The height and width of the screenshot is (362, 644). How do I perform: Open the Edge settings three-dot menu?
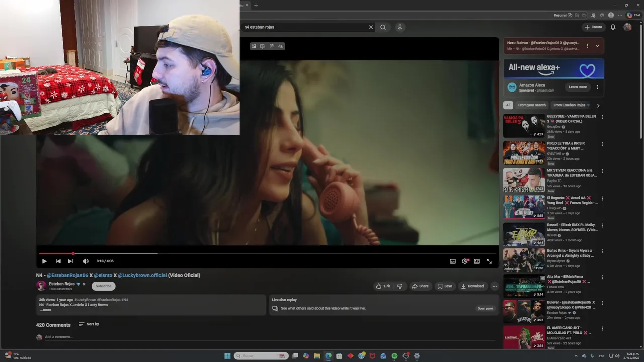coord(620,15)
